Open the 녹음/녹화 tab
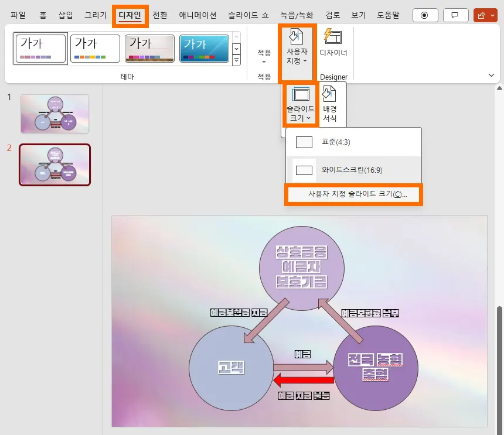 tap(297, 15)
